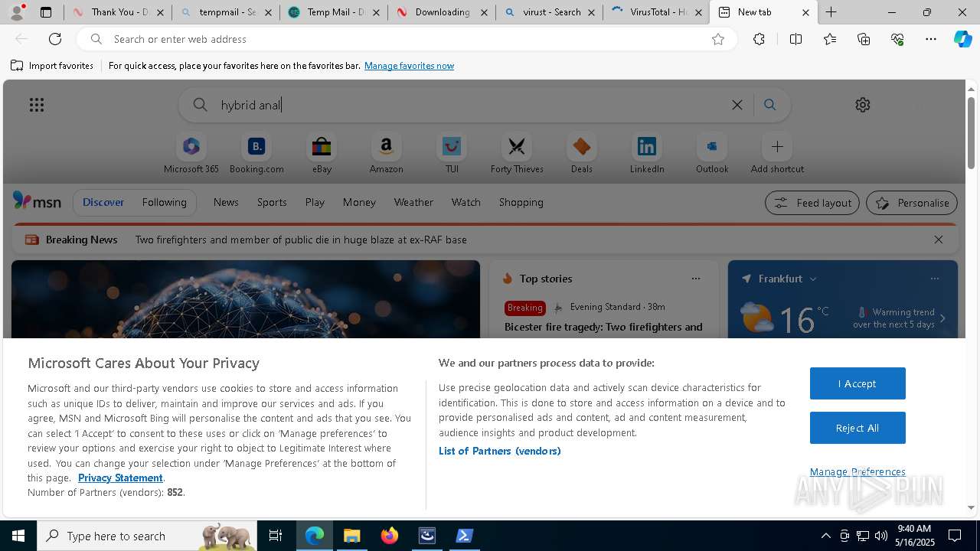Image resolution: width=980 pixels, height=551 pixels.
Task: Click Import favorites button
Action: point(52,66)
